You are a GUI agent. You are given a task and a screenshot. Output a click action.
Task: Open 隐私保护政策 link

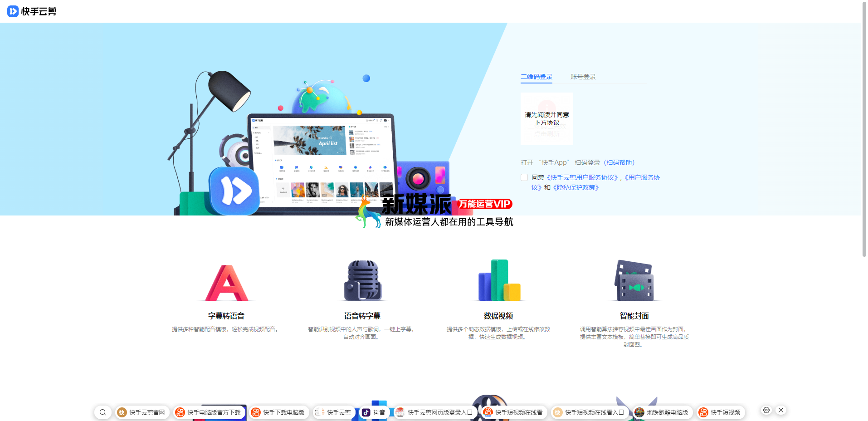pyautogui.click(x=576, y=187)
